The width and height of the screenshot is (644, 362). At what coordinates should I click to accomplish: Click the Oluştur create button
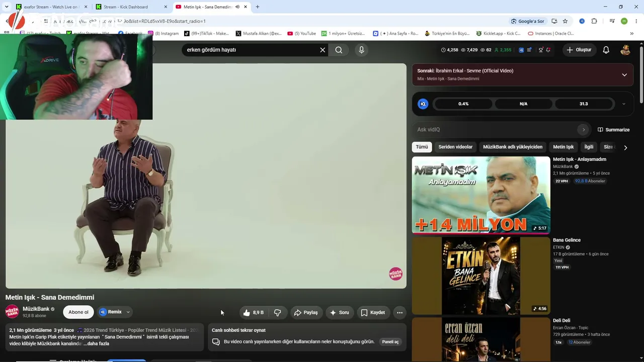[x=579, y=50]
